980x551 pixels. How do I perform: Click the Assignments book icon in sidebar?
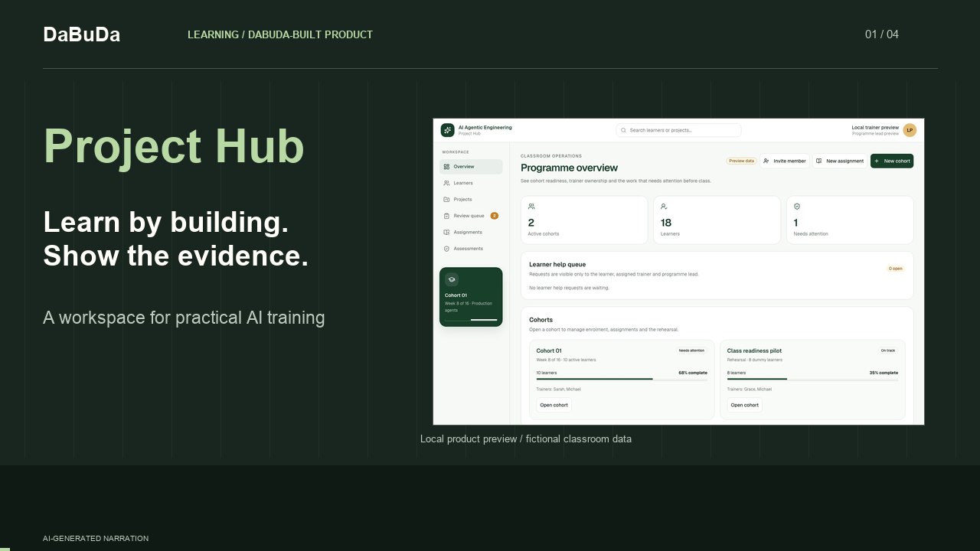tap(446, 233)
